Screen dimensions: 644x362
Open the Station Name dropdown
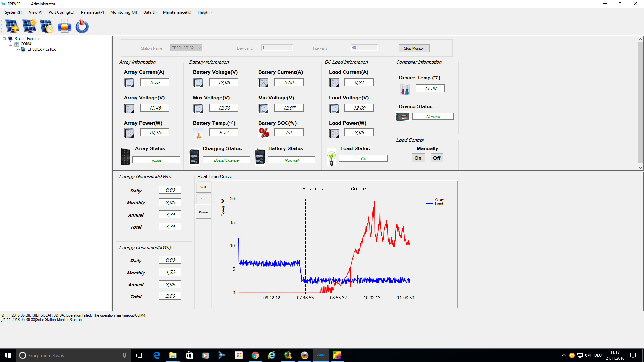(199, 48)
